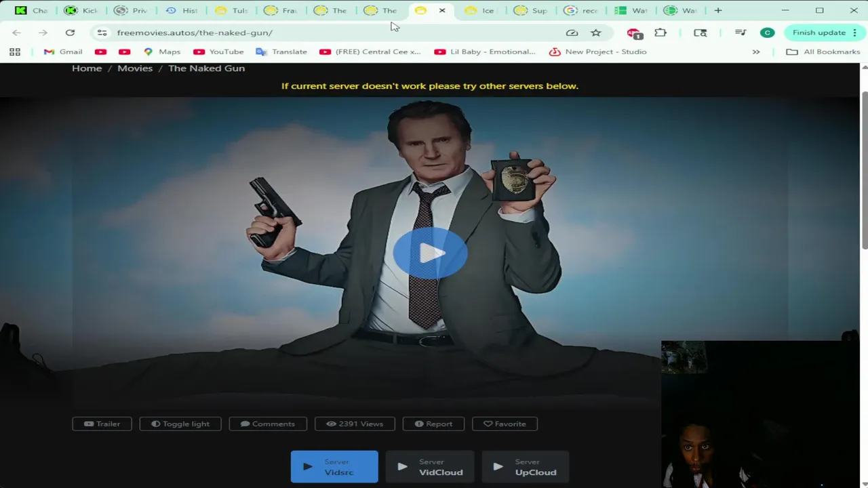Go back to previous page
Viewport: 868px width, 488px height.
click(x=16, y=33)
